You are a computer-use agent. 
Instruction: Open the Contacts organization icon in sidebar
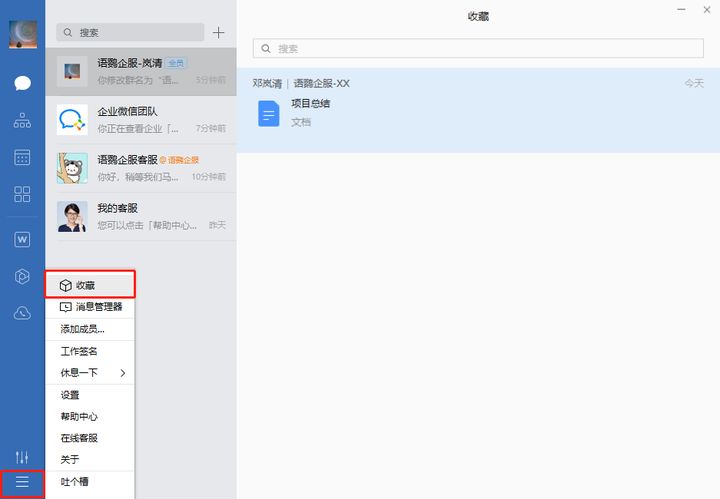point(22,121)
